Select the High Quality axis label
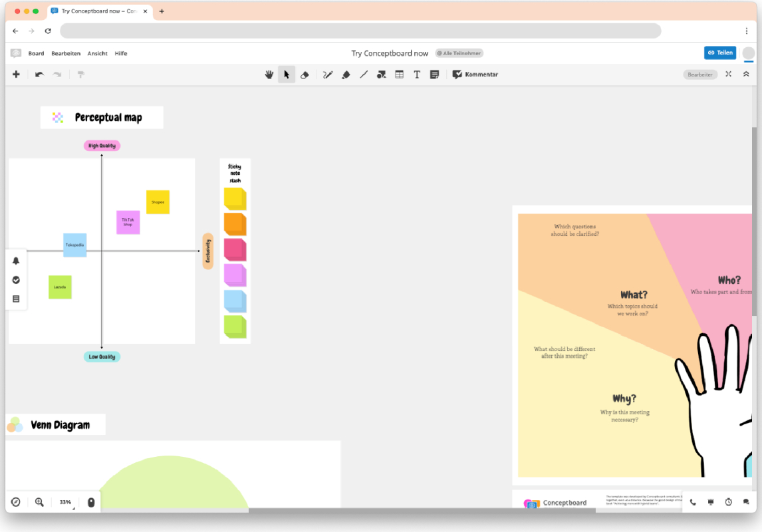Image resolution: width=762 pixels, height=532 pixels. [102, 145]
